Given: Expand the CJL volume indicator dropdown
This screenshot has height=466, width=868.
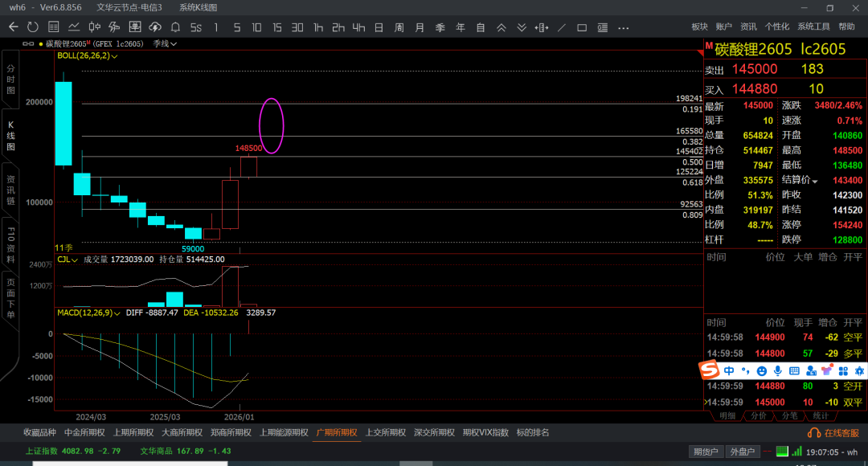Looking at the screenshot, I should (68, 260).
